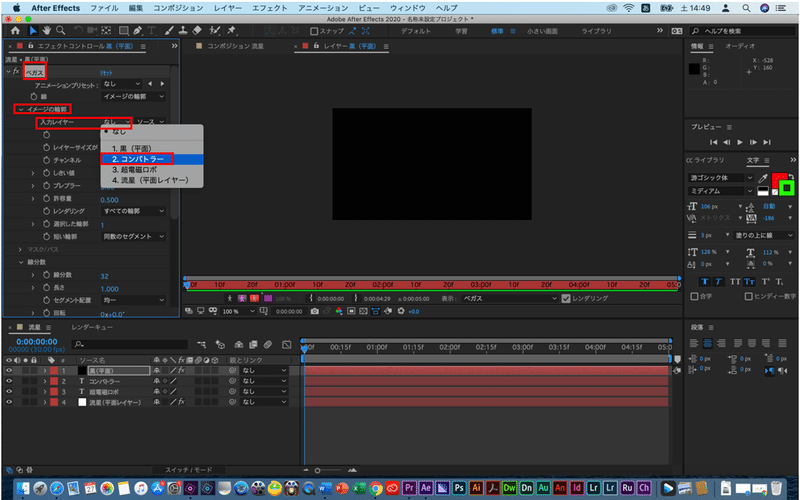This screenshot has height=500, width=800.
Task: Switch to the レンダーキュー tab
Action: point(92,327)
